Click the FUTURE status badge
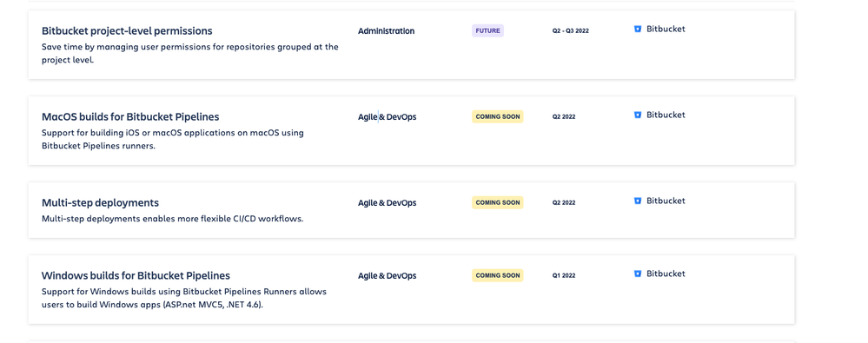This screenshot has height=343, width=868. pos(487,31)
